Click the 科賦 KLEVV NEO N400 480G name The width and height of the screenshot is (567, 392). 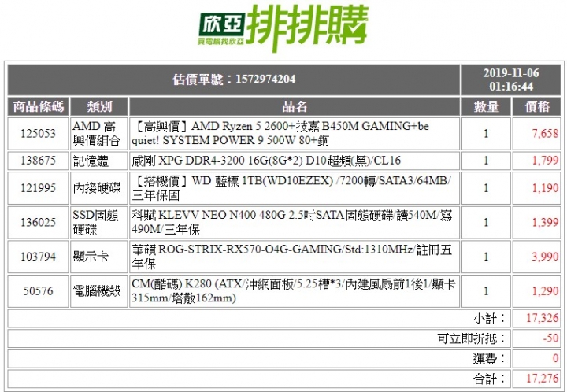[292, 222]
